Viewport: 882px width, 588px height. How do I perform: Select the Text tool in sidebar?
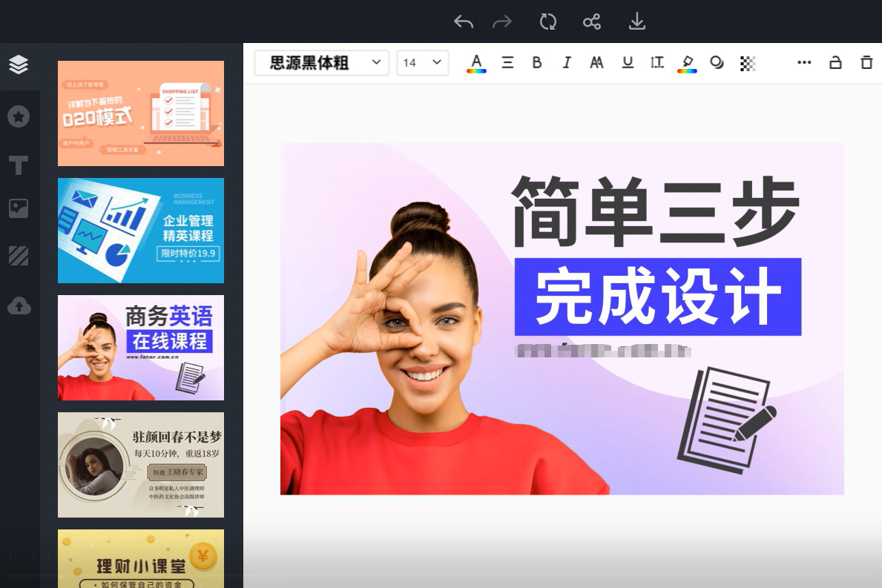click(19, 165)
